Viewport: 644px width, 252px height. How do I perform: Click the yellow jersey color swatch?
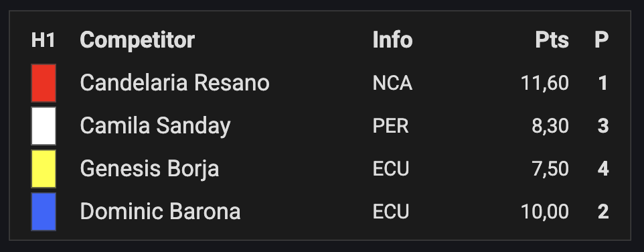[x=44, y=169]
